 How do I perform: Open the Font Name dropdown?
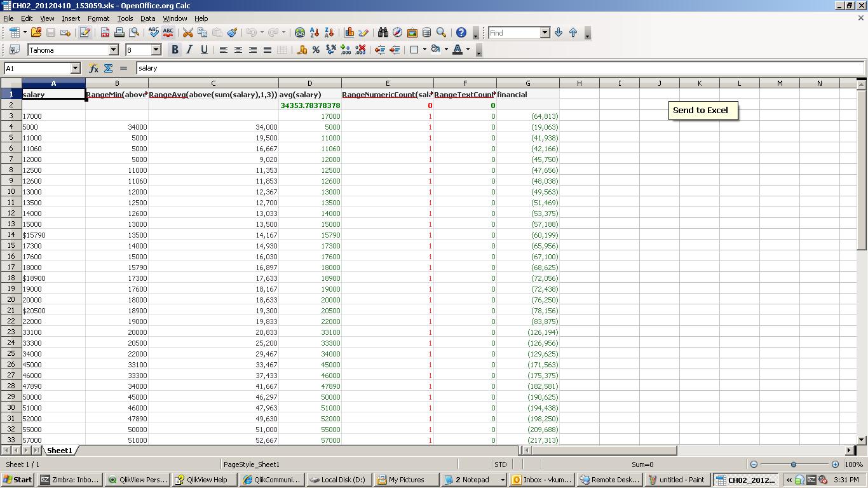(114, 50)
